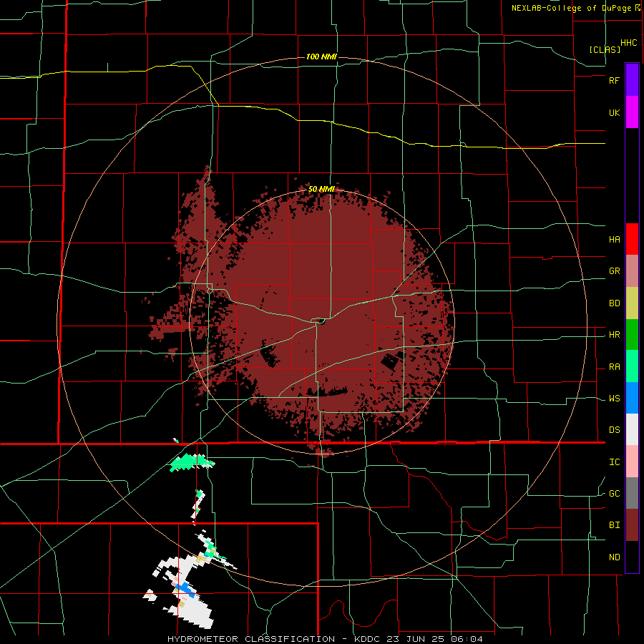Image resolution: width=644 pixels, height=644 pixels.
Task: Click the GC gray legend swatch
Action: [632, 493]
